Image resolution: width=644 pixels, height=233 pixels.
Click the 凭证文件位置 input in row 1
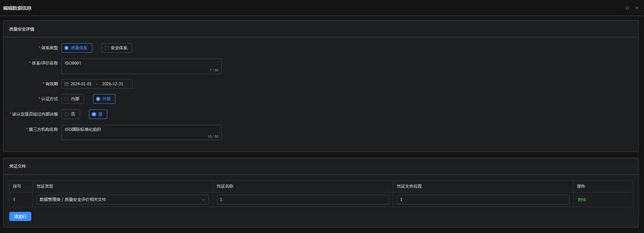coord(483,200)
